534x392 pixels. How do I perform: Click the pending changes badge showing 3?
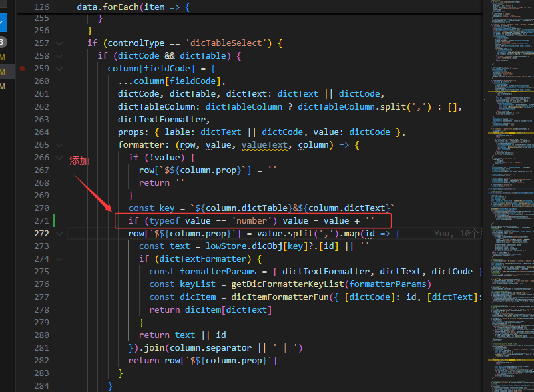(x=2, y=42)
